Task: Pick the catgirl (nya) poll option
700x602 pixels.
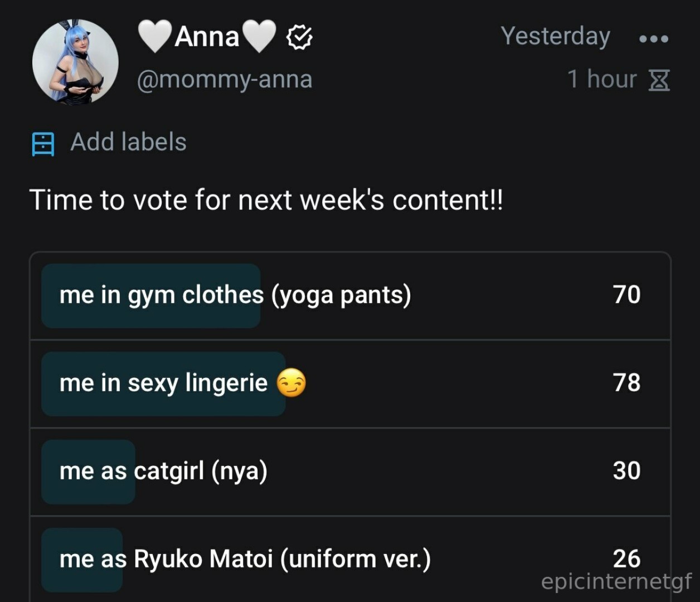Action: click(x=163, y=472)
